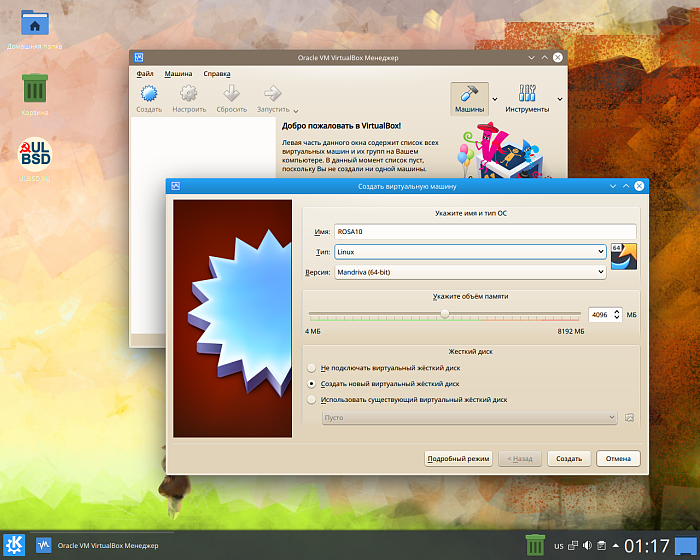Click the 01:17 clock in the panel
Image resolution: width=700 pixels, height=560 pixels.
tap(647, 546)
